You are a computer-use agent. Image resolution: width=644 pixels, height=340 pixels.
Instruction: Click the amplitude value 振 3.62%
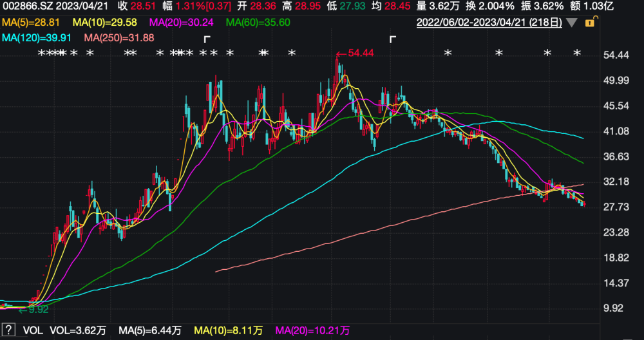542,6
